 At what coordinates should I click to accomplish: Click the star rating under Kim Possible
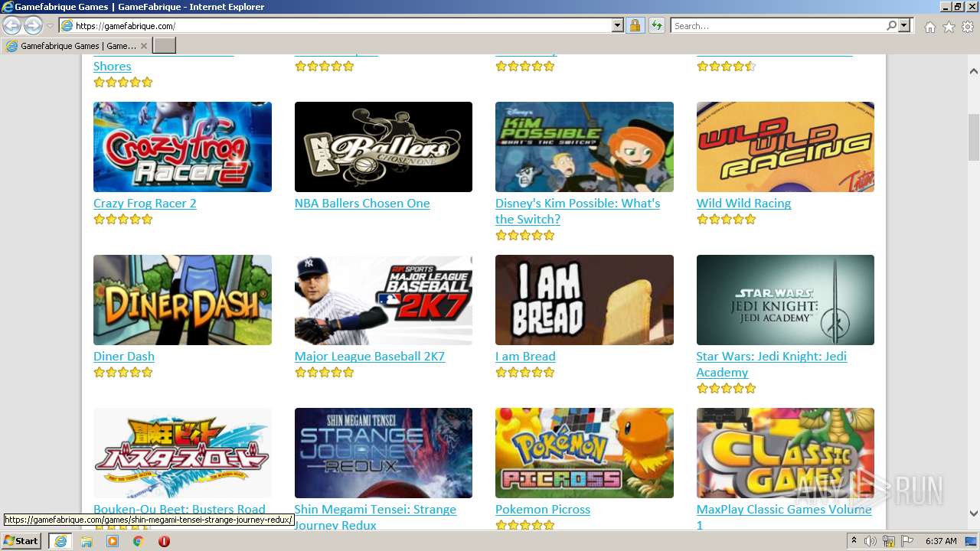tap(525, 235)
